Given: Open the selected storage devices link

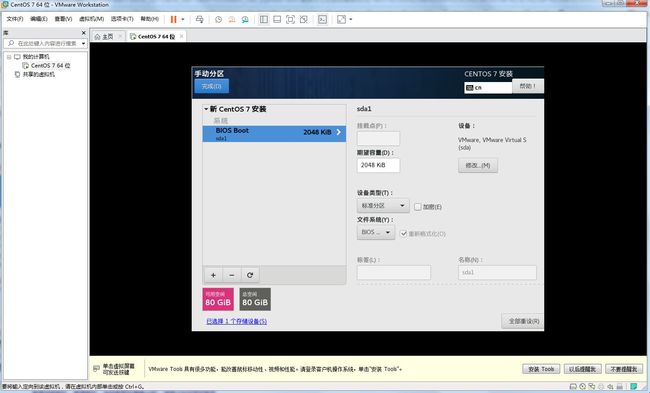Looking at the screenshot, I should [237, 321].
